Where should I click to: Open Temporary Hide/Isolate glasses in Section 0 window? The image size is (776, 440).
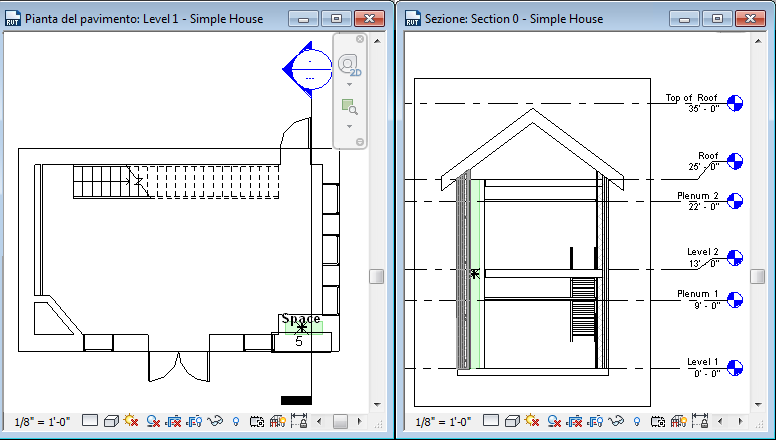coord(616,421)
